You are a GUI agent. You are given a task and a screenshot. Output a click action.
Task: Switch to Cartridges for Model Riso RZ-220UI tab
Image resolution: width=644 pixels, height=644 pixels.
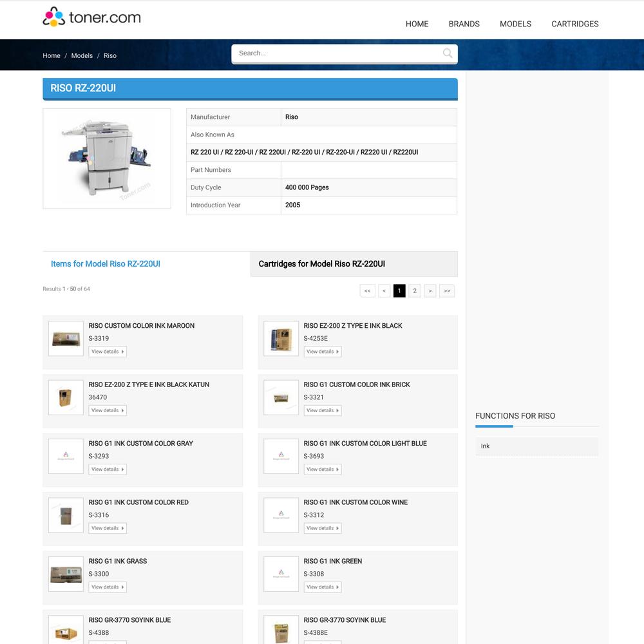354,263
